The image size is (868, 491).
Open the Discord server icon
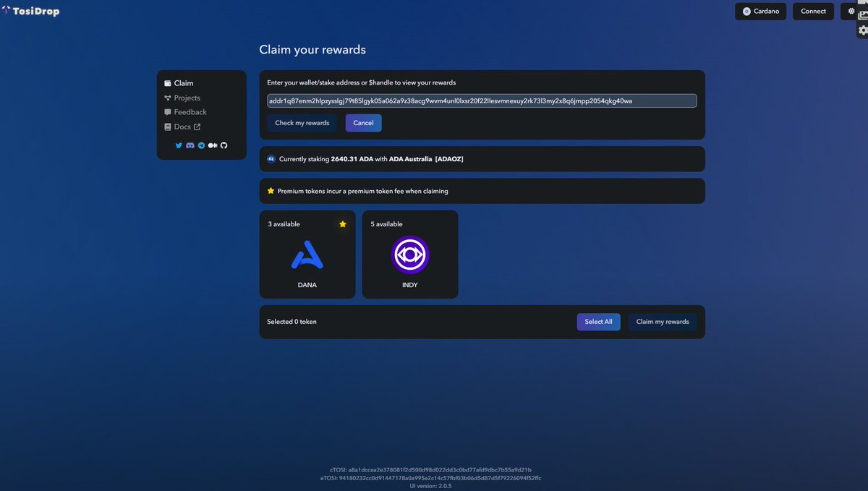pos(190,145)
